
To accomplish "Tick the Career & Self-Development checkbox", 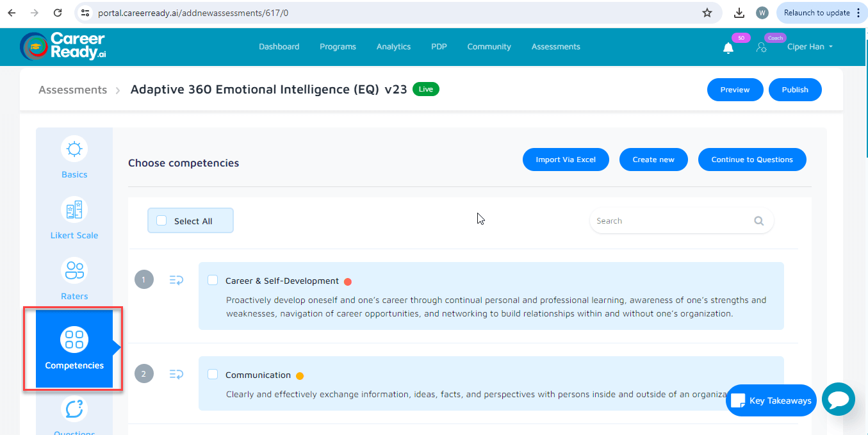I will [213, 281].
